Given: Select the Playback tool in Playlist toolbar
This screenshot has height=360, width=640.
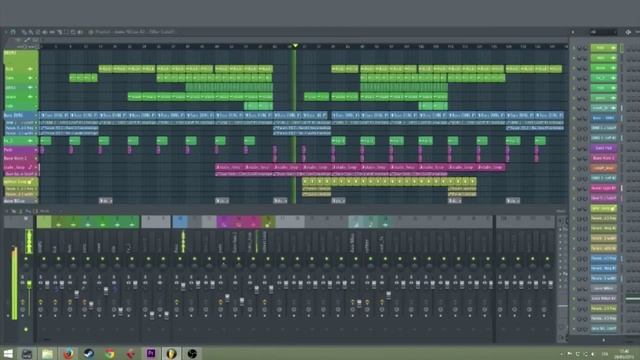Looking at the screenshot, I should click(x=80, y=31).
